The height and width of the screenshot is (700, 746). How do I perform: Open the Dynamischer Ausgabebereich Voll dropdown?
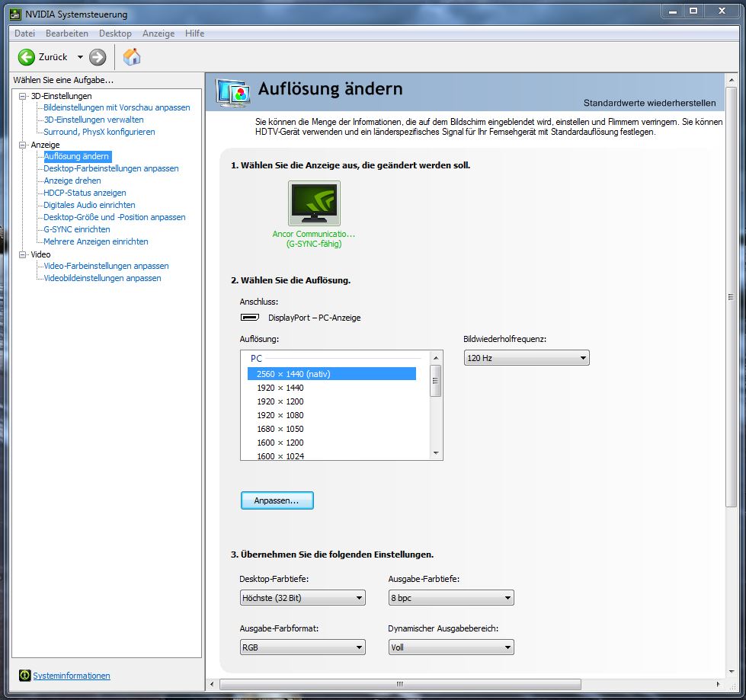(x=451, y=647)
